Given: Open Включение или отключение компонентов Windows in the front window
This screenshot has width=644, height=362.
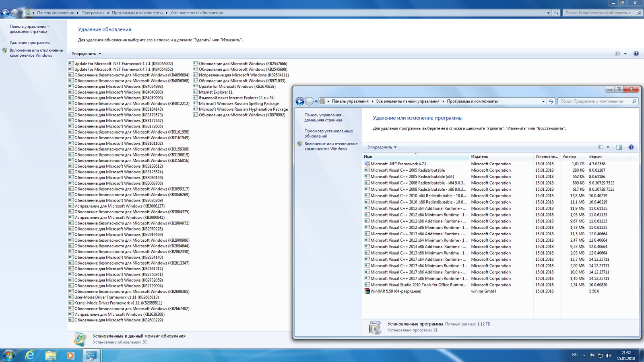Looking at the screenshot, I should pyautogui.click(x=331, y=146).
